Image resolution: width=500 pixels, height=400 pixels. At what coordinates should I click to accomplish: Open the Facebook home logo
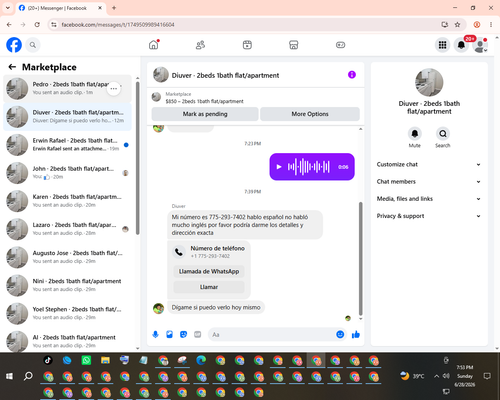14,45
